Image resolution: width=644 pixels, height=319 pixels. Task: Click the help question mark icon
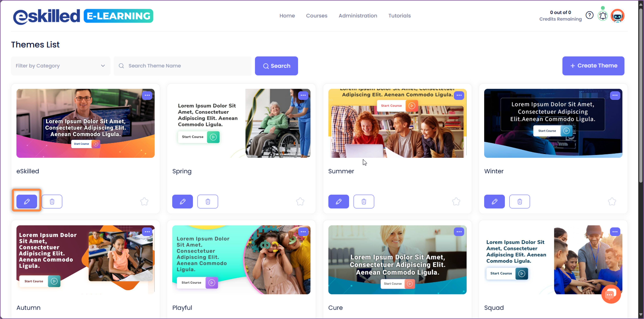[590, 15]
